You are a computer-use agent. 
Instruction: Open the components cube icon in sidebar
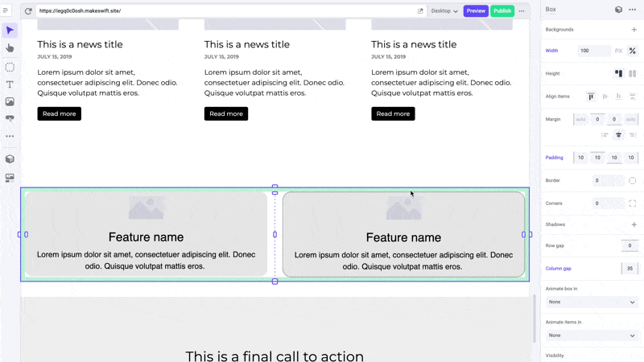coord(10,159)
